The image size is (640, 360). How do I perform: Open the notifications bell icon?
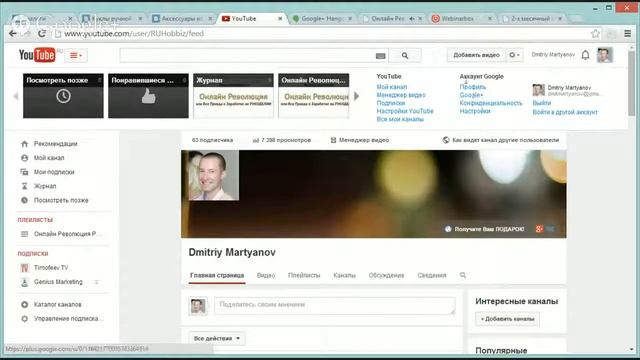pos(585,55)
